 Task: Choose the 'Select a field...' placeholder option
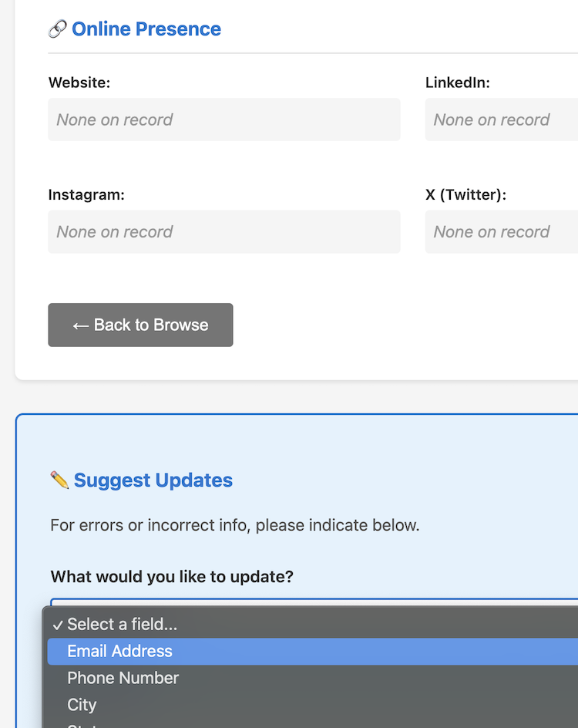pyautogui.click(x=123, y=625)
